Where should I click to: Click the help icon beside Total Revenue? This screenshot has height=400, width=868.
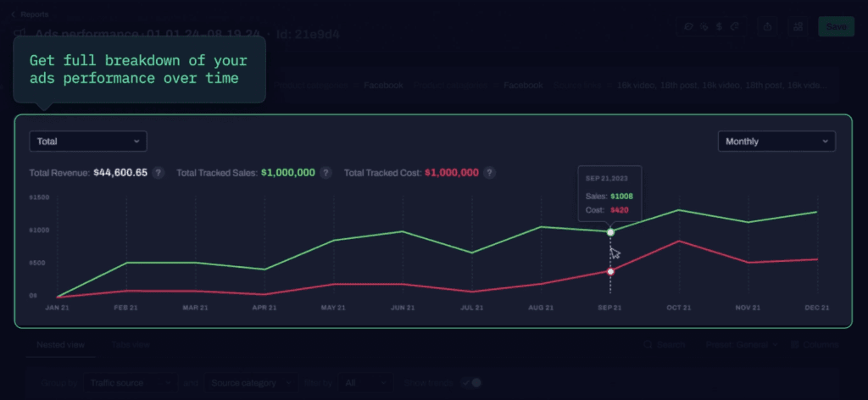(x=159, y=173)
